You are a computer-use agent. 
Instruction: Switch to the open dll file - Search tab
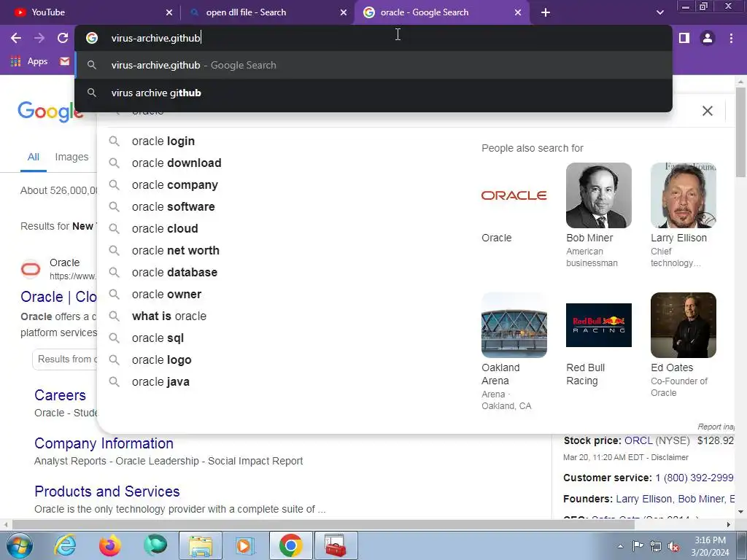click(267, 12)
